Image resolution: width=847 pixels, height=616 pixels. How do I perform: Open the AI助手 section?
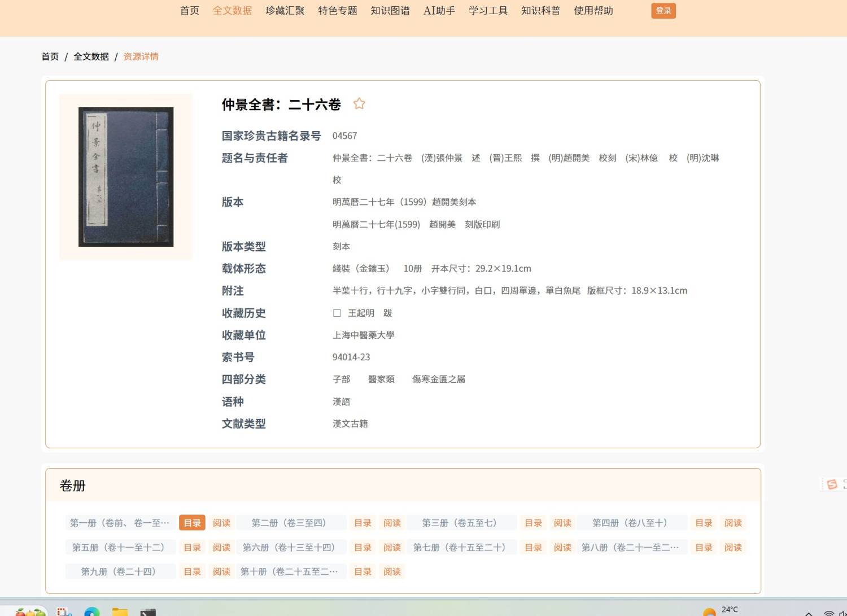pyautogui.click(x=439, y=10)
